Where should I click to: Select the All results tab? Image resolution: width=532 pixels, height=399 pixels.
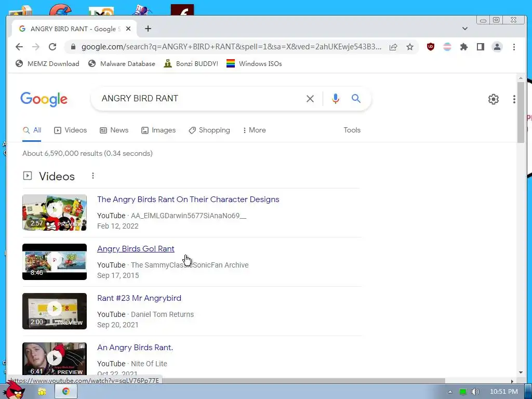[32, 130]
